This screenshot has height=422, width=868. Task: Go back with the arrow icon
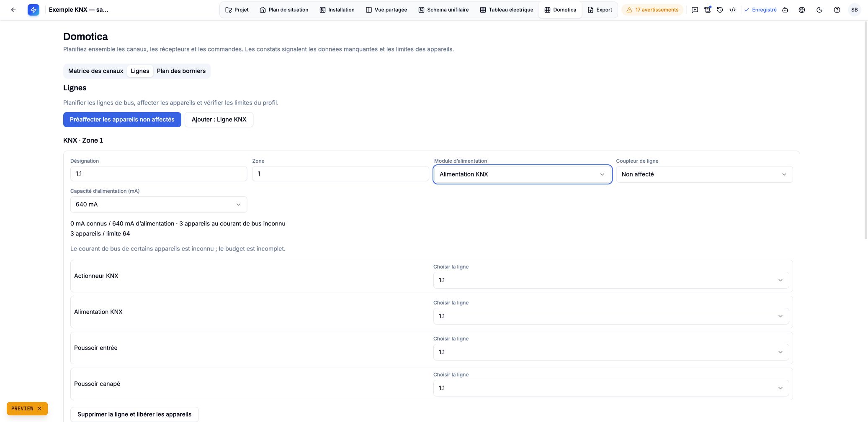coord(13,10)
